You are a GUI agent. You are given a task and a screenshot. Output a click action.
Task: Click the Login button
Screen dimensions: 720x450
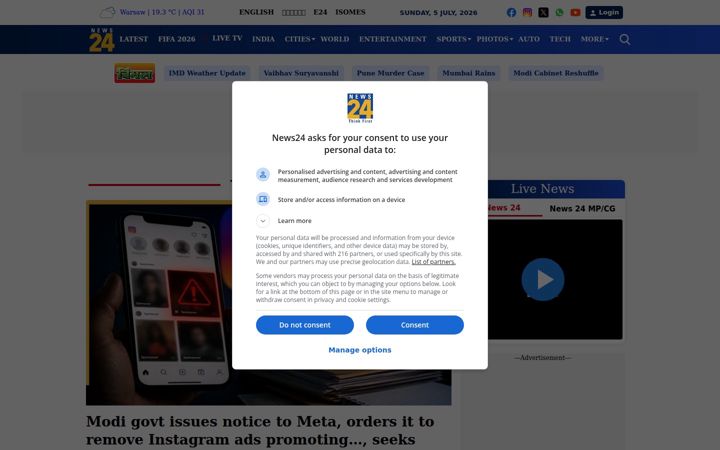604,12
